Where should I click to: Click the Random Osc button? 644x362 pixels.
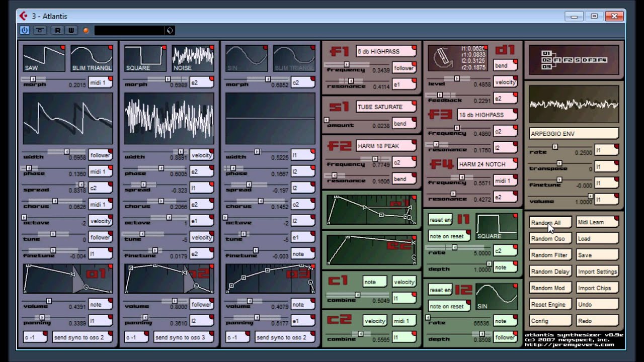(550, 239)
